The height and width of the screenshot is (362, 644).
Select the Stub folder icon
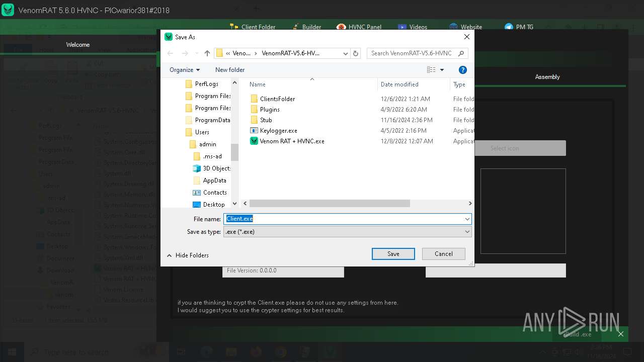click(254, 120)
